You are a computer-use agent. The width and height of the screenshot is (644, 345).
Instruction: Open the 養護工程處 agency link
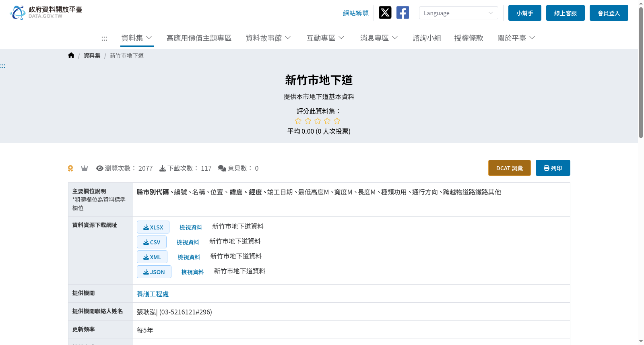click(x=153, y=294)
